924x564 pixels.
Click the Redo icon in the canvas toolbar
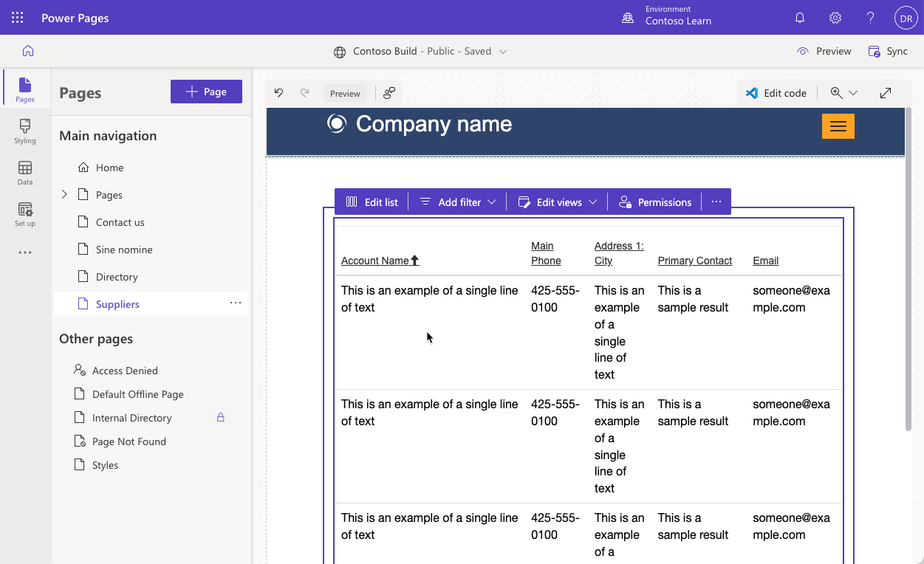click(304, 92)
